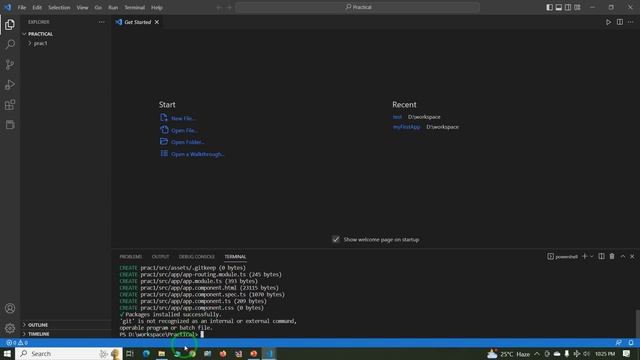Open the launch profile dropdown arrow
640x360 pixels.
(591, 256)
